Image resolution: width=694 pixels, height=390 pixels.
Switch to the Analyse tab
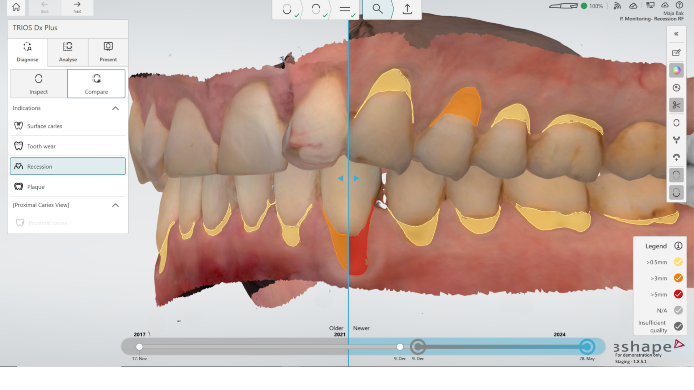click(x=68, y=52)
